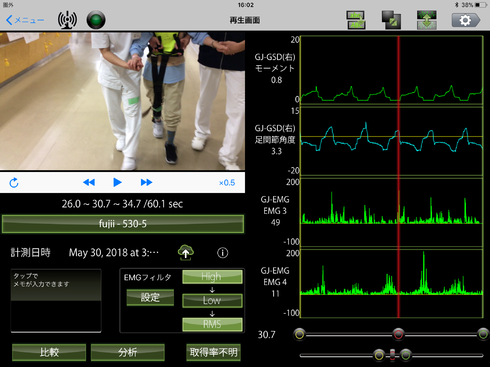
Task: Open the graph label display toggle icon
Action: point(356,20)
